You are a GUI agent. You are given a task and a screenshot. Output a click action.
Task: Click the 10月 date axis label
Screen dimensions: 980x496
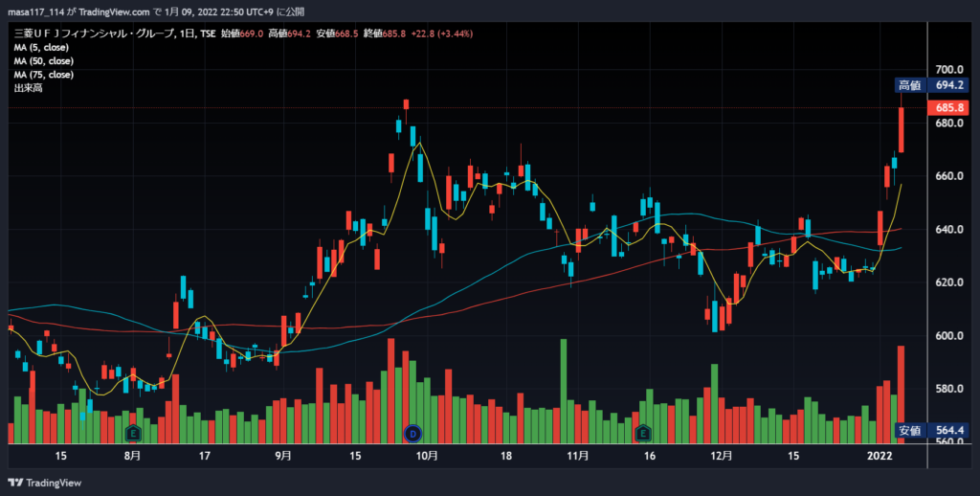[427, 456]
